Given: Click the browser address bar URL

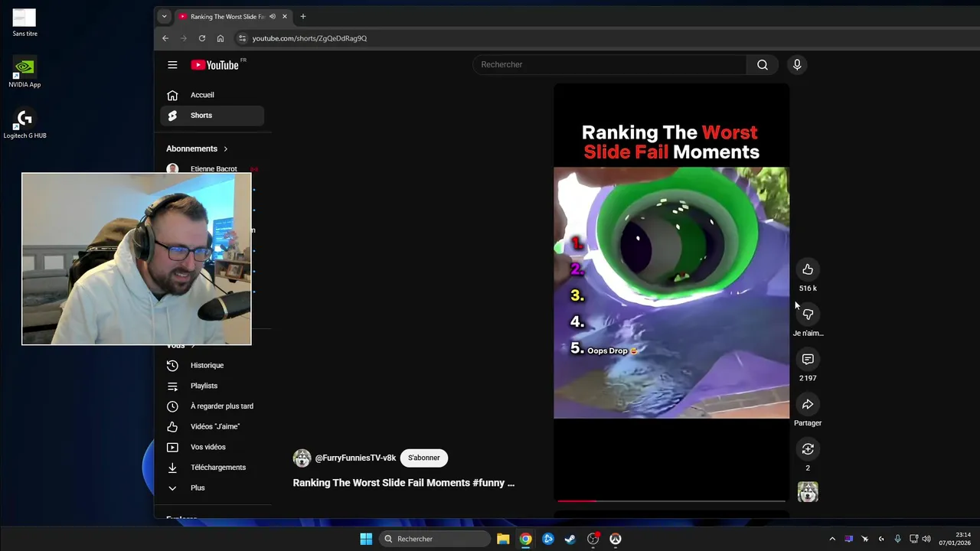Looking at the screenshot, I should [x=309, y=38].
